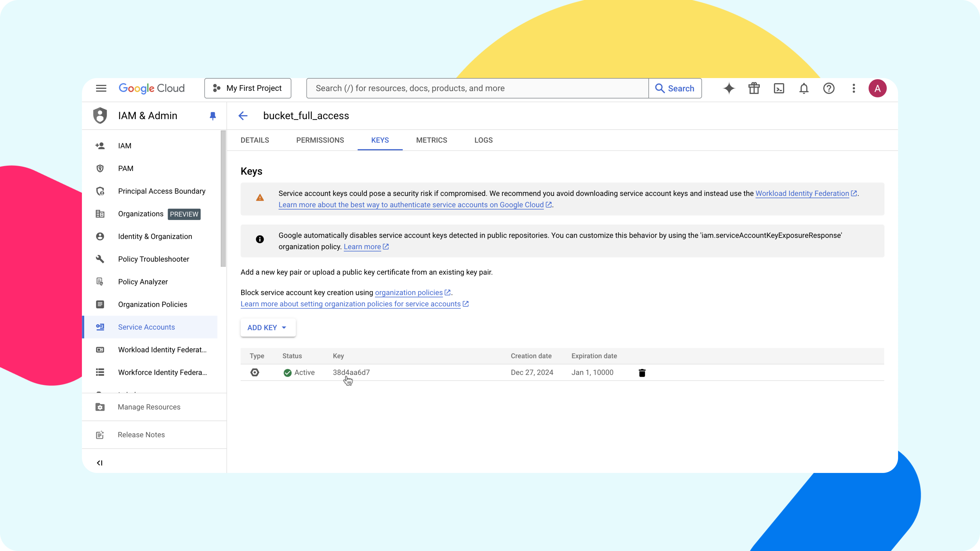Click the blue Search button
This screenshot has height=551, width=980.
pyautogui.click(x=675, y=88)
